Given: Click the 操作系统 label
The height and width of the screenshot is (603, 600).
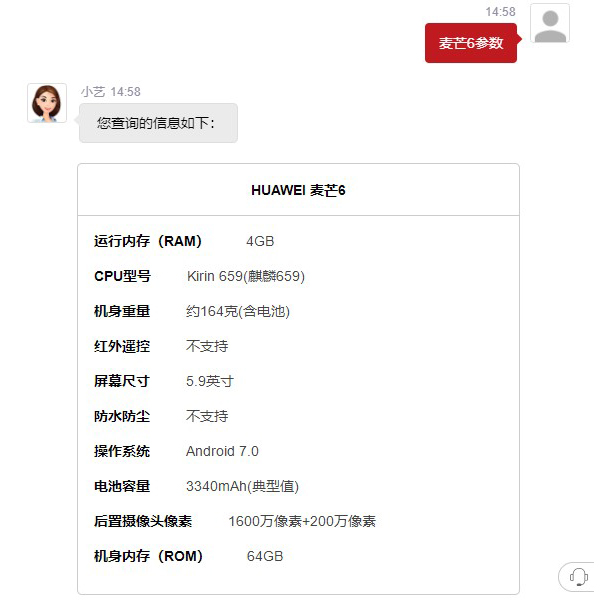Looking at the screenshot, I should (122, 451).
